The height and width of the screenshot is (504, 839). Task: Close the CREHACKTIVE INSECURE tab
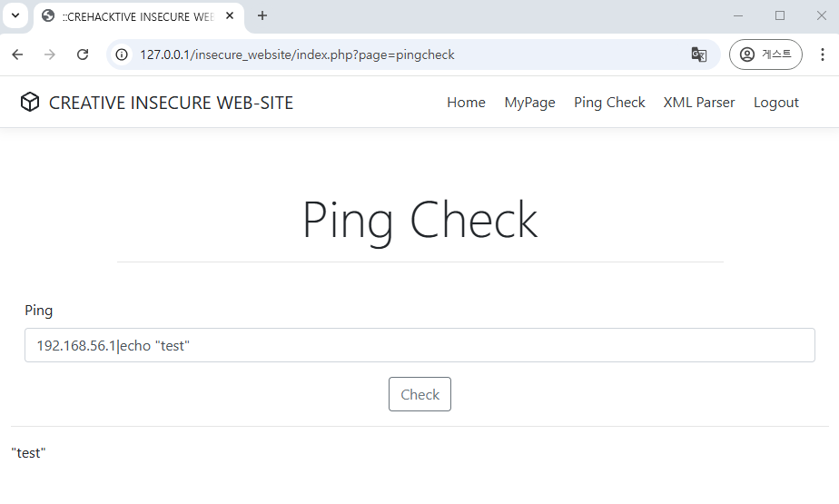pyautogui.click(x=230, y=16)
